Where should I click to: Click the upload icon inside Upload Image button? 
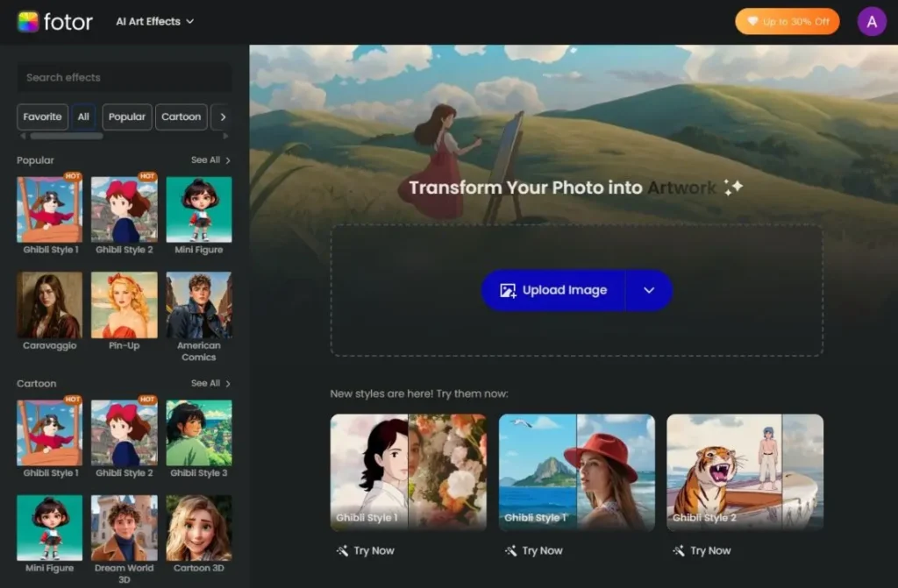tap(507, 289)
